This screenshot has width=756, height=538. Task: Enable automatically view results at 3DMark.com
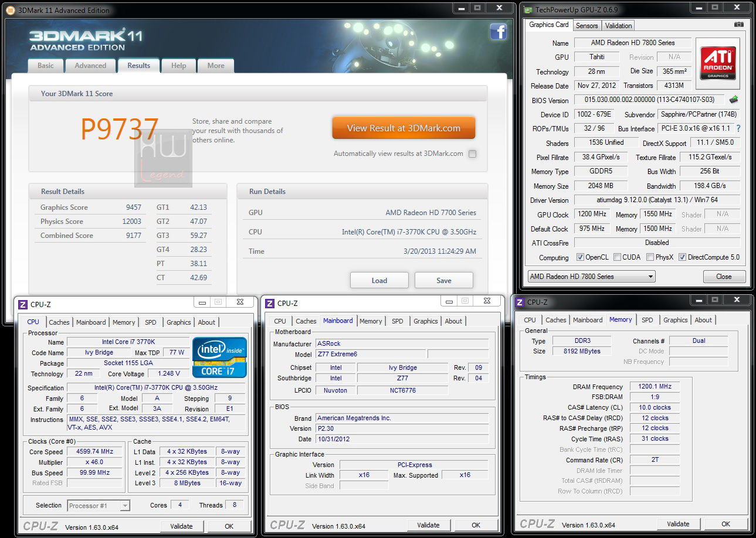pyautogui.click(x=472, y=154)
